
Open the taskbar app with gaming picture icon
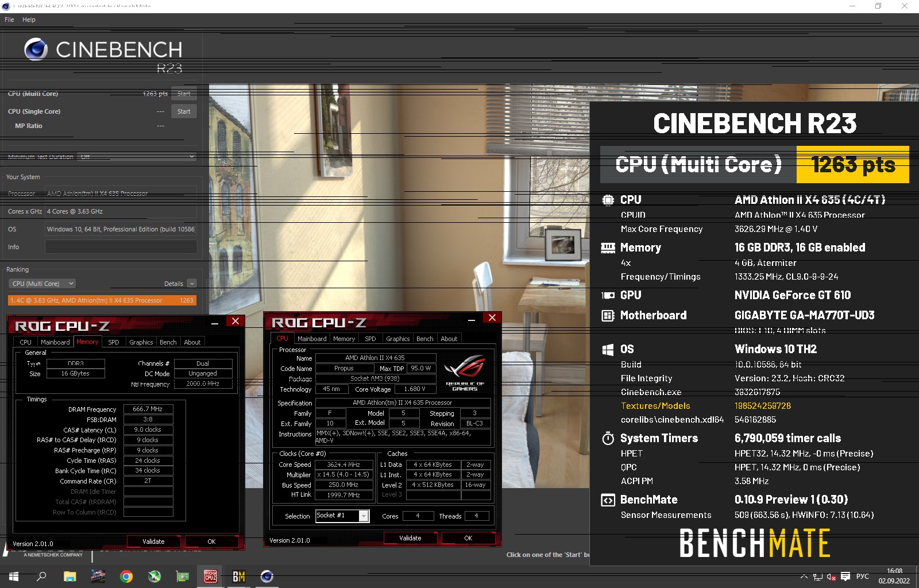click(x=98, y=577)
